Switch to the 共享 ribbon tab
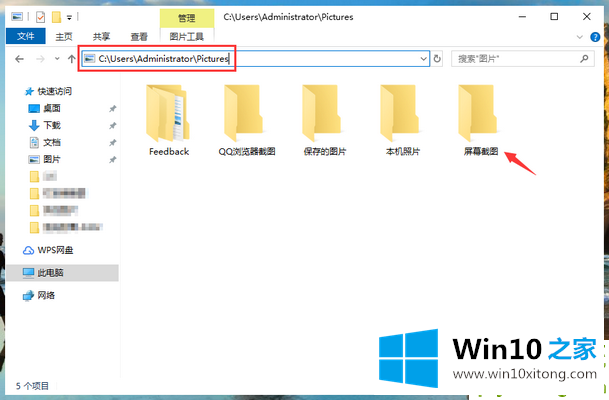Viewport: 609px width, 400px height. 100,36
